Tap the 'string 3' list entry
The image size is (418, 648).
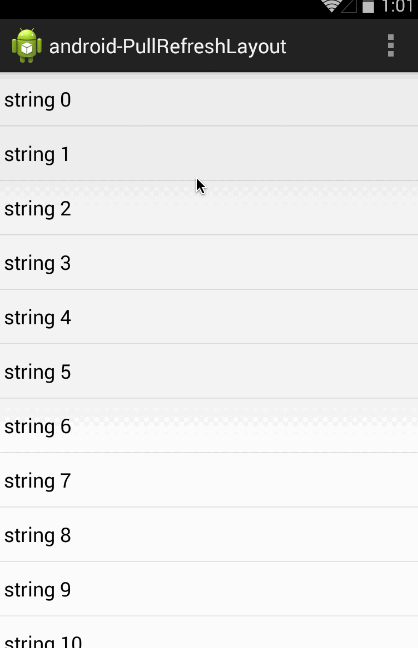209,263
